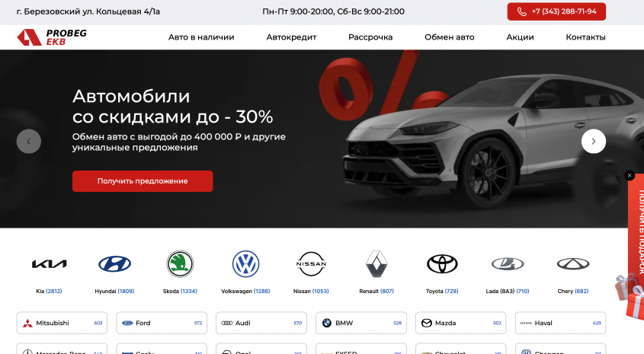Image resolution: width=644 pixels, height=354 pixels.
Task: Open the Skoda logo link
Action: [x=180, y=263]
